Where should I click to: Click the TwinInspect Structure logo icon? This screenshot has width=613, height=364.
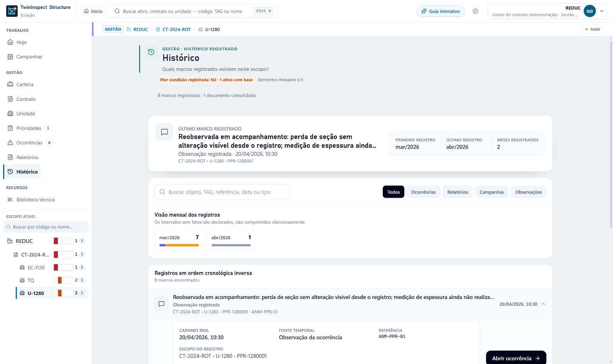pyautogui.click(x=12, y=11)
